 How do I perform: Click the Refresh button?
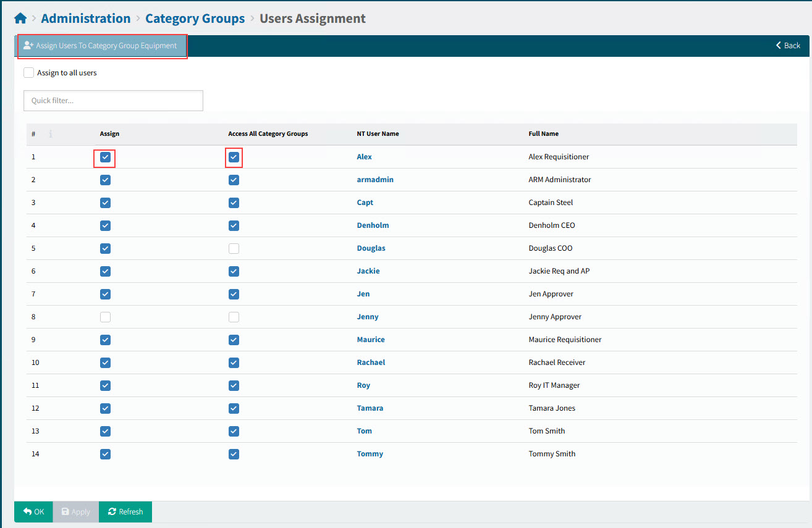125,512
